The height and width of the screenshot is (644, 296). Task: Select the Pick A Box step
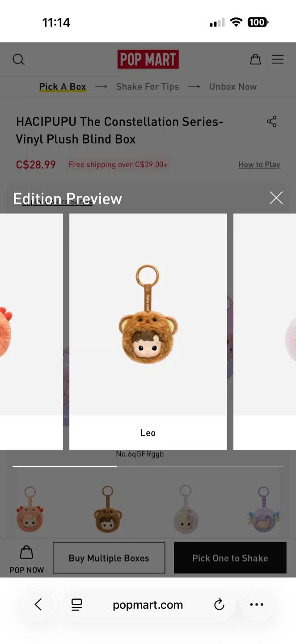pos(63,87)
